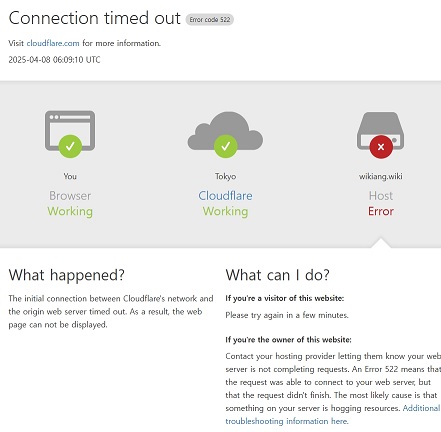The width and height of the screenshot is (441, 432).
Task: Open the Cloudflare link under Tokyo
Action: (225, 196)
